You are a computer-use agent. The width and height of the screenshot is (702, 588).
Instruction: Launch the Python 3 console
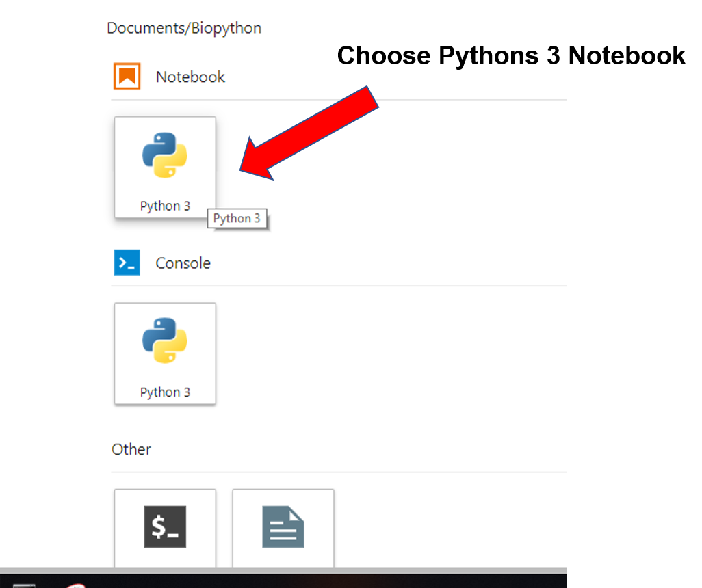click(165, 353)
